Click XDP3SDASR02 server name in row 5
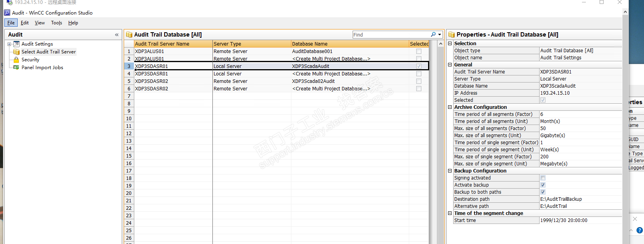 pyautogui.click(x=173, y=81)
